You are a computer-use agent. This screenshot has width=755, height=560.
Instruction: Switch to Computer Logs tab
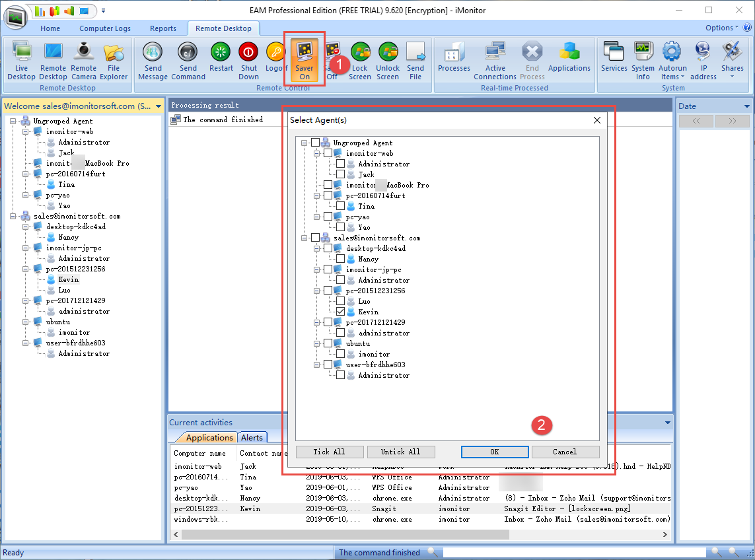[105, 28]
